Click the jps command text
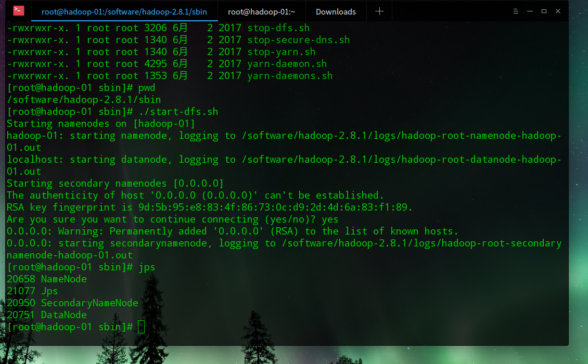The image size is (588, 364). (147, 267)
